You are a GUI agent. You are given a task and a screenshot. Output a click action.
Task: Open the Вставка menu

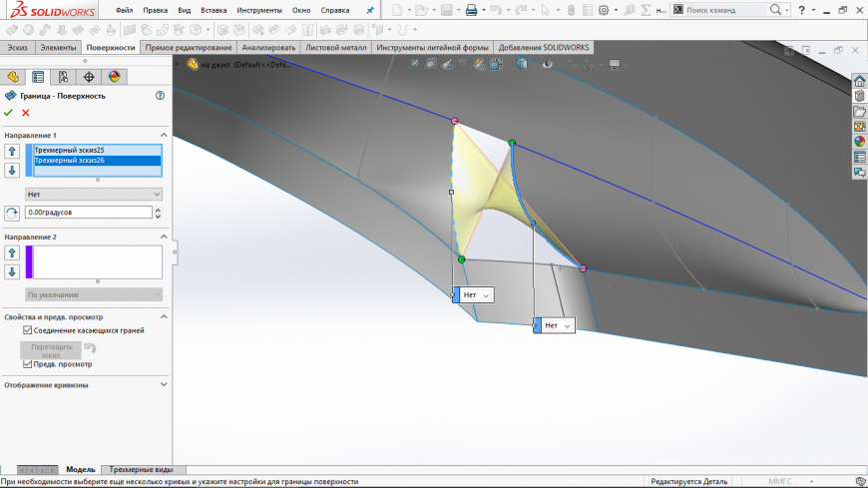click(x=214, y=10)
